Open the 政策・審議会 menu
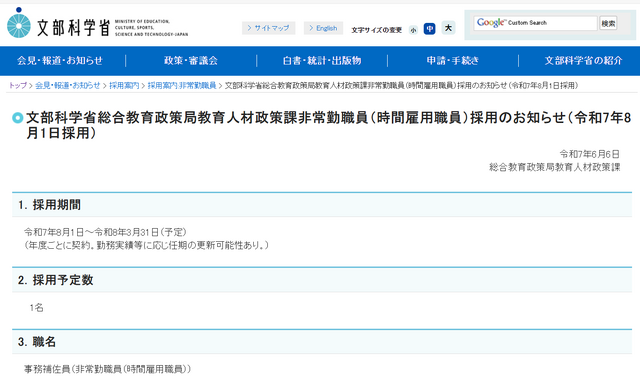This screenshot has width=640, height=382. pyautogui.click(x=191, y=61)
